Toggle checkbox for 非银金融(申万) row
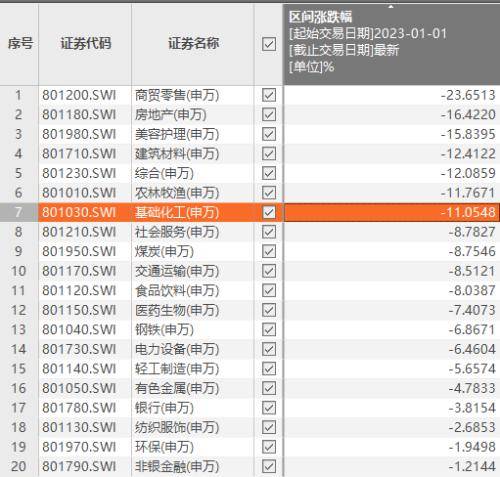 click(x=269, y=466)
